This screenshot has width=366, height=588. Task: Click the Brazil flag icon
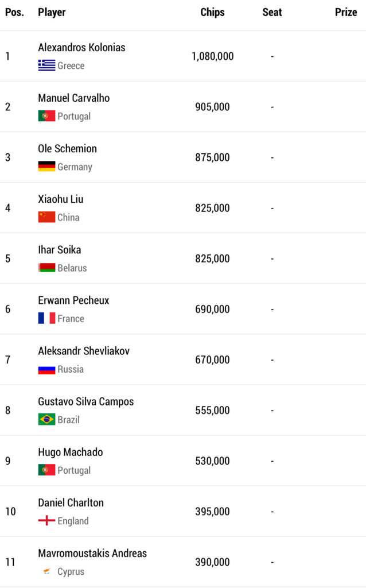point(46,419)
